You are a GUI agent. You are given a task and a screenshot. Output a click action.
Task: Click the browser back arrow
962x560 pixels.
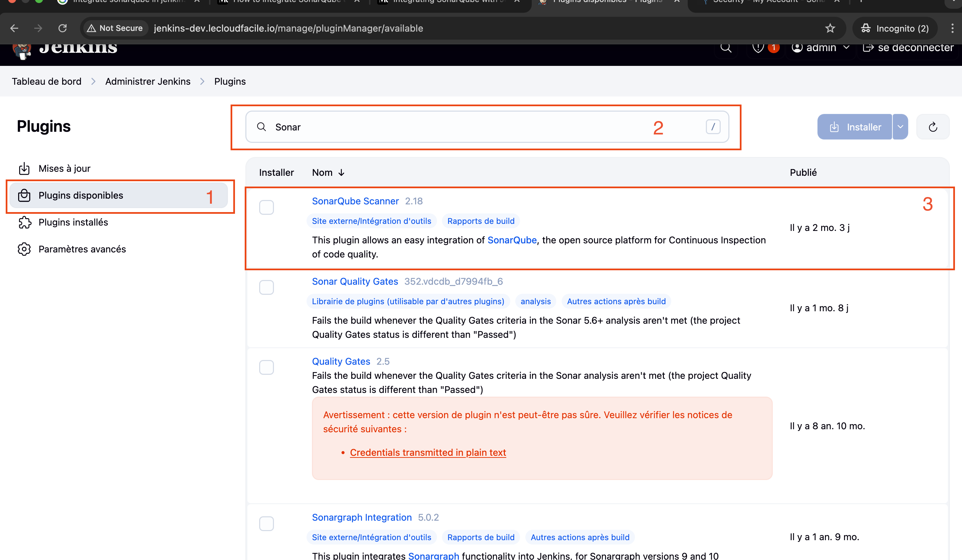14,28
